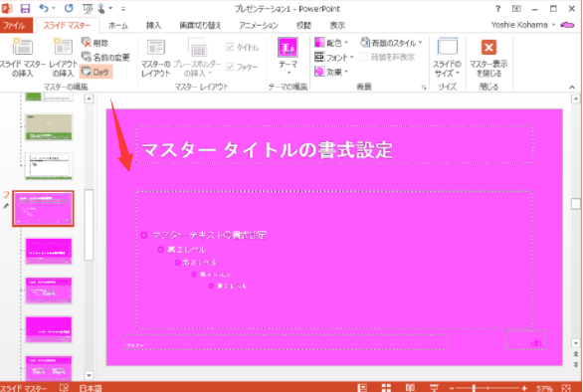Image resolution: width=583 pixels, height=392 pixels.
Task: Switch to the Transitions (画面切り替え) tab
Action: pyautogui.click(x=200, y=25)
